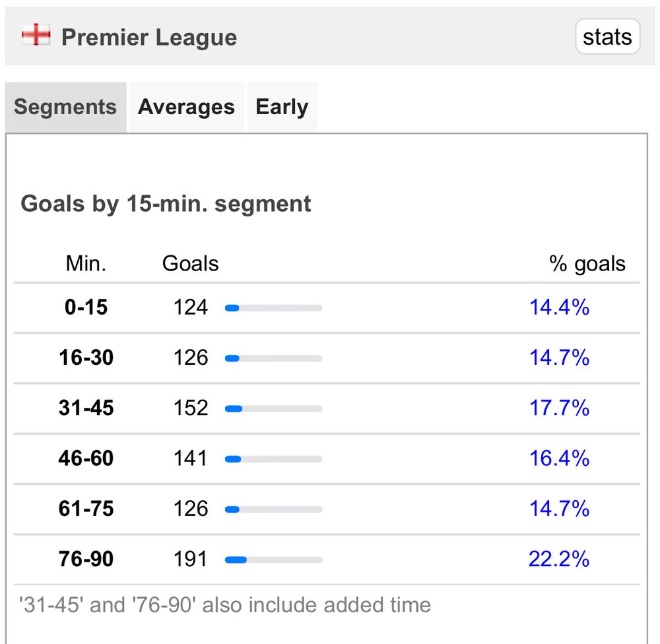
Task: Click the 191 goals count
Action: 190,560
